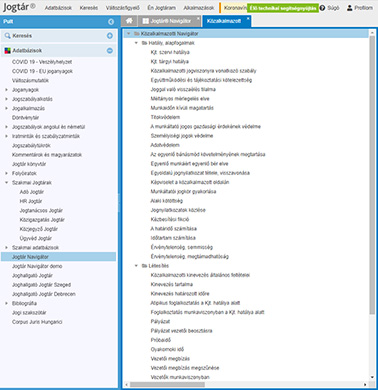Click the horizontal scrollbar thumb
Screen dimensions: 378x390
[x=167, y=384]
